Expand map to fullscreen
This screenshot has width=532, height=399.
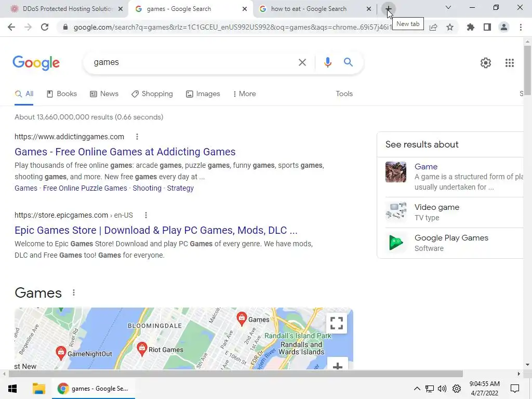click(337, 323)
